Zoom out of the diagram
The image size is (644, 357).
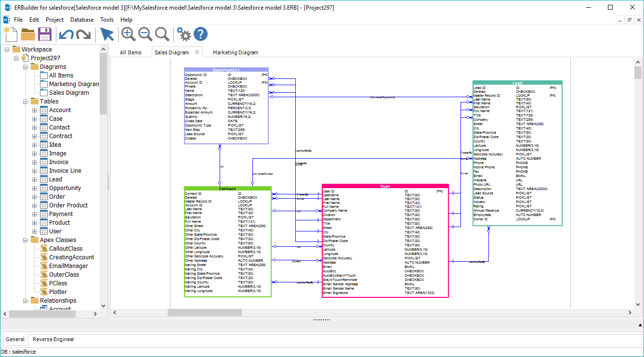click(145, 34)
